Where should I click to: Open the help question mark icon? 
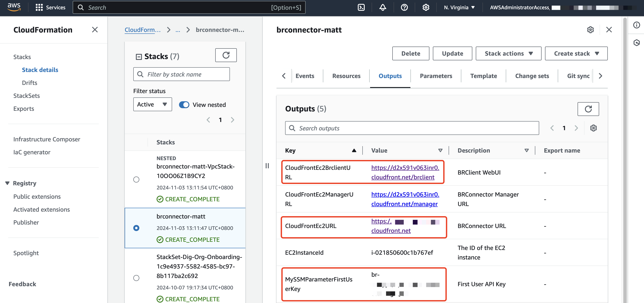point(404,8)
